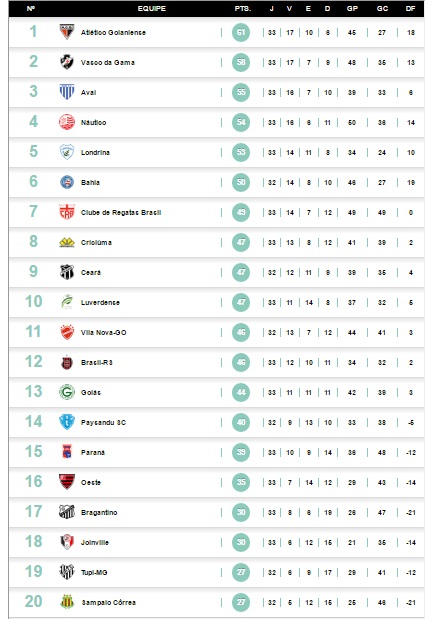Click the CRB red crest icon
The width and height of the screenshot is (438, 619).
click(x=67, y=212)
